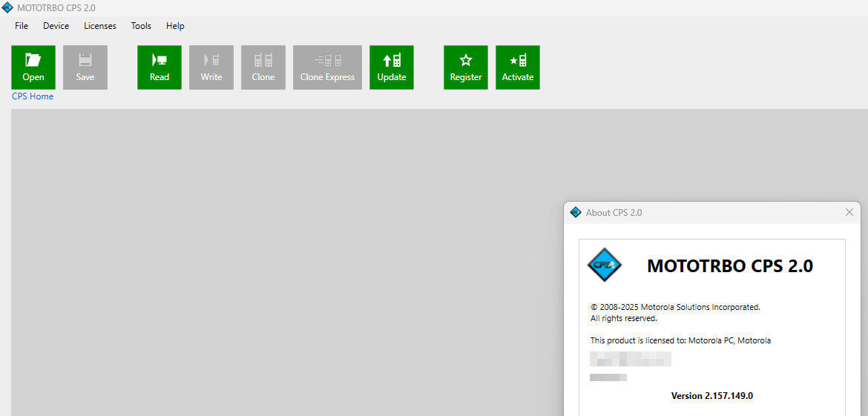Click the CPS logo in the About dialog
The height and width of the screenshot is (416, 868).
(605, 265)
